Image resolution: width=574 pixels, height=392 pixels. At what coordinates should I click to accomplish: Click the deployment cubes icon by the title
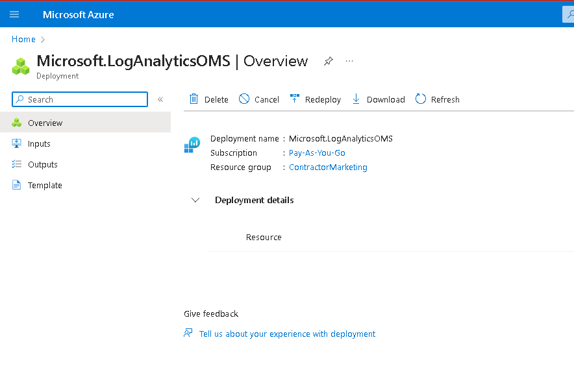[21, 66]
